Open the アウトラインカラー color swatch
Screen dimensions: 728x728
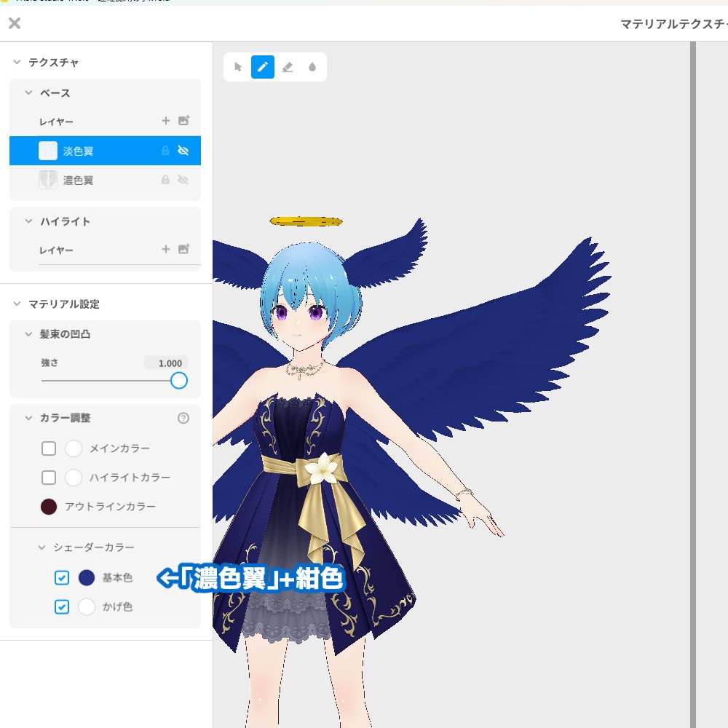point(48,506)
